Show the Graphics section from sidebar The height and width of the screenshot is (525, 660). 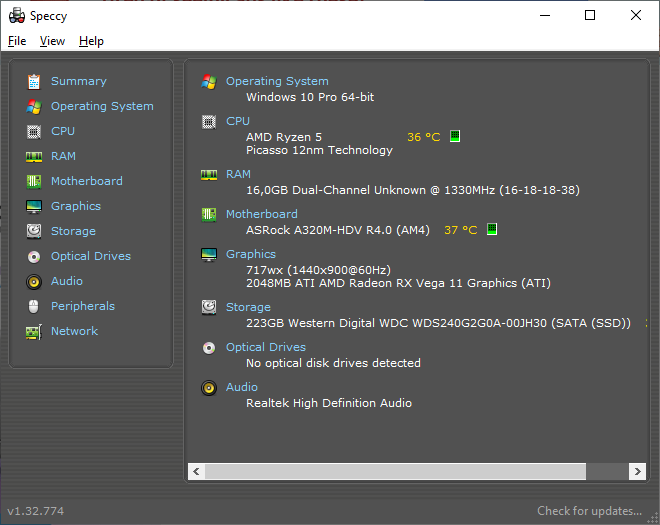point(76,206)
